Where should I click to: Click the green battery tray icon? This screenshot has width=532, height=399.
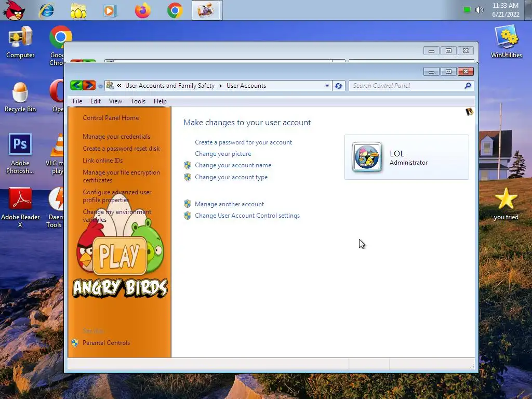pos(467,10)
